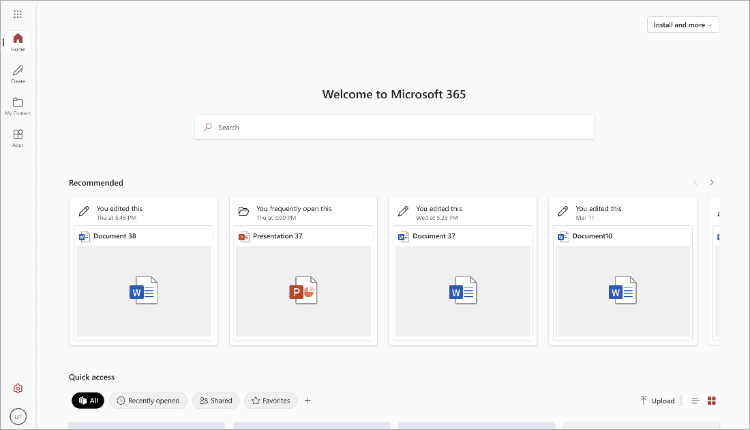
Task: Select the Favorites filter
Action: point(271,401)
